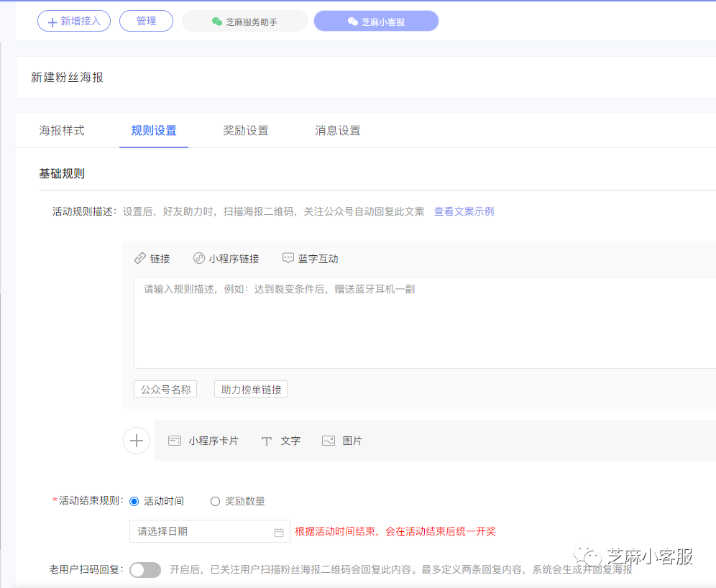The image size is (716, 588).
Task: Click the 管理 button
Action: 146,22
